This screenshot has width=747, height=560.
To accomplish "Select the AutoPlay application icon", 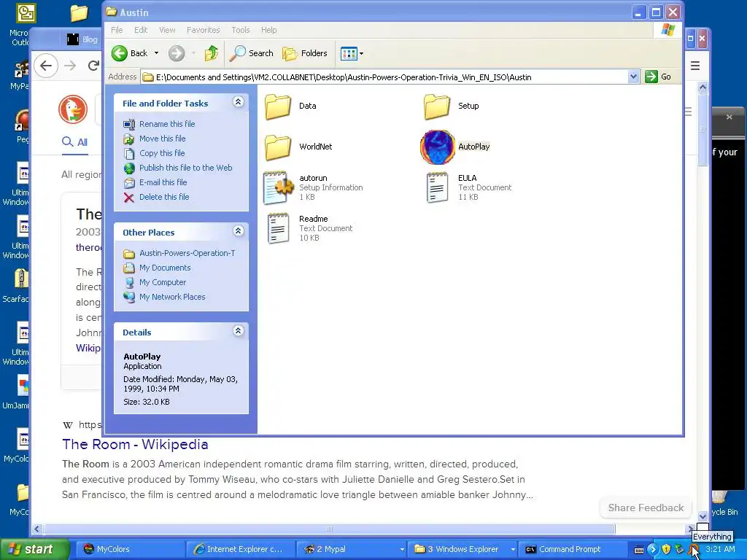I will (438, 147).
